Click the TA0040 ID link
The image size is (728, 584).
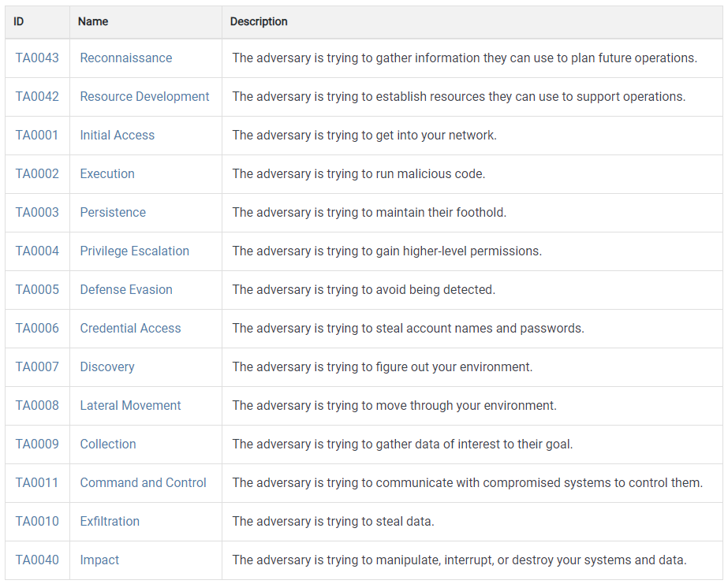37,560
